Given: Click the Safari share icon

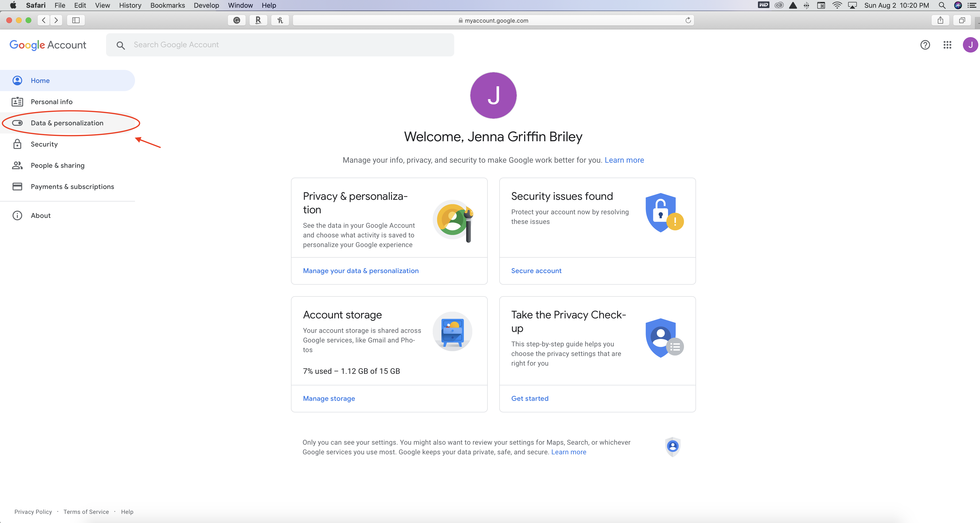Looking at the screenshot, I should pos(940,20).
